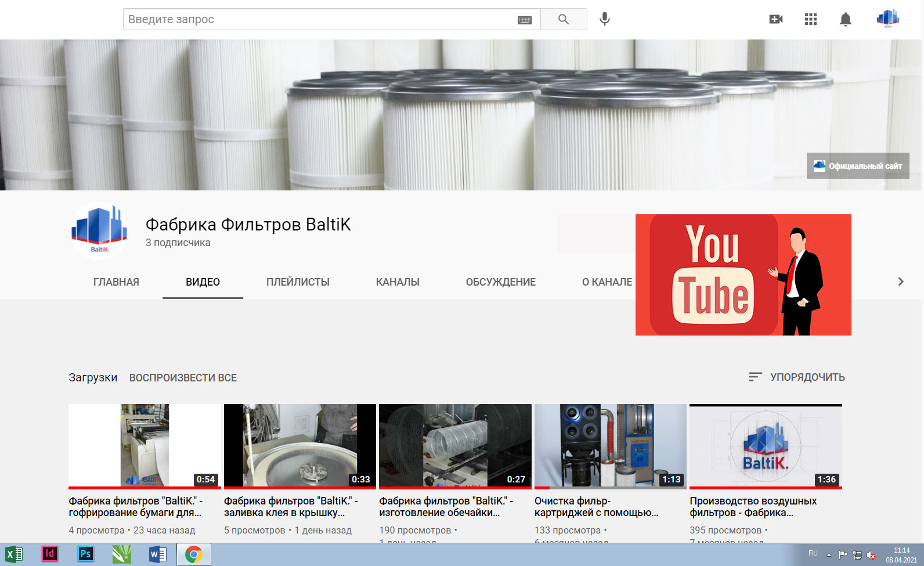Open the YouTube apps grid icon
The height and width of the screenshot is (566, 924).
[811, 19]
